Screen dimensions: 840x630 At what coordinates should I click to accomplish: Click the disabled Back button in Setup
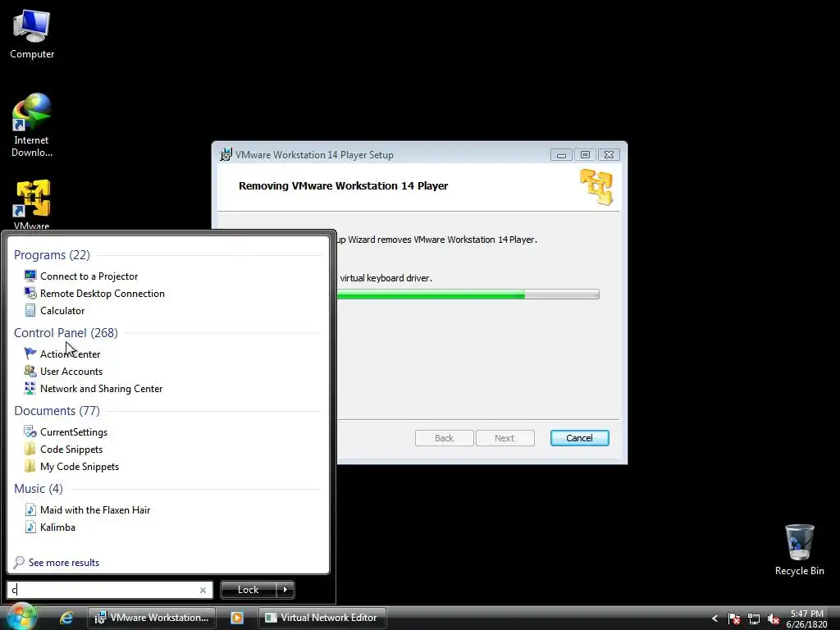[x=444, y=438]
